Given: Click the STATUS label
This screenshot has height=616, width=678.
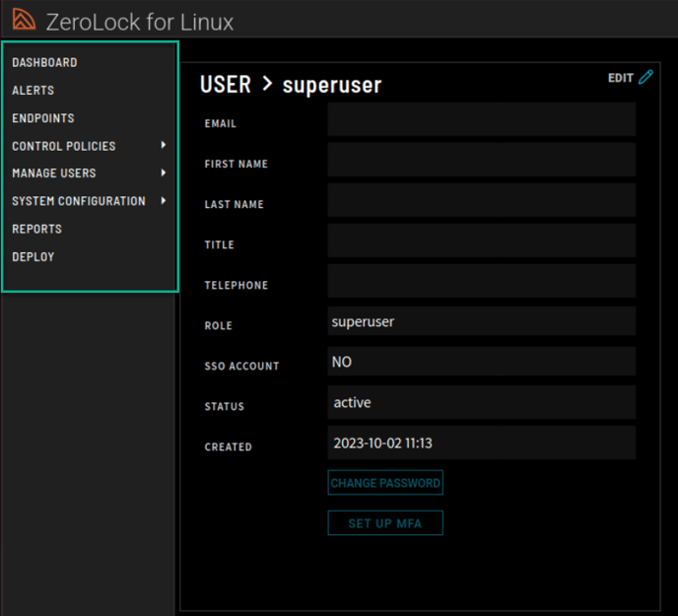Looking at the screenshot, I should (224, 406).
